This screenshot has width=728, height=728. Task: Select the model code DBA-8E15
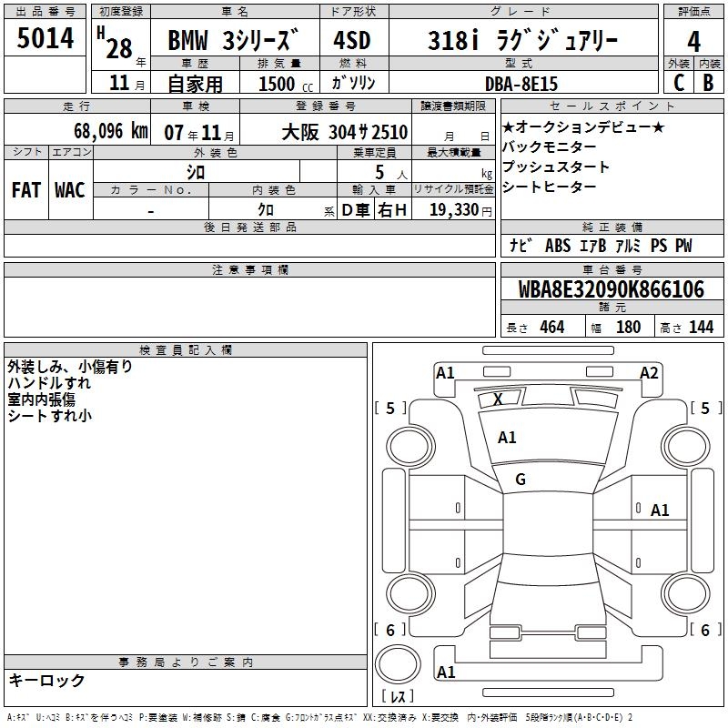(521, 84)
